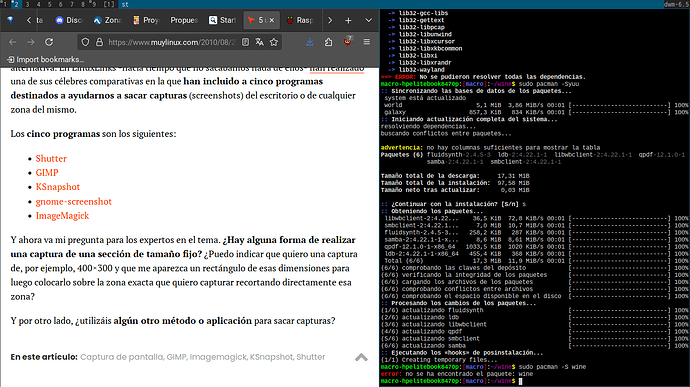Reload the current page

tap(49, 42)
